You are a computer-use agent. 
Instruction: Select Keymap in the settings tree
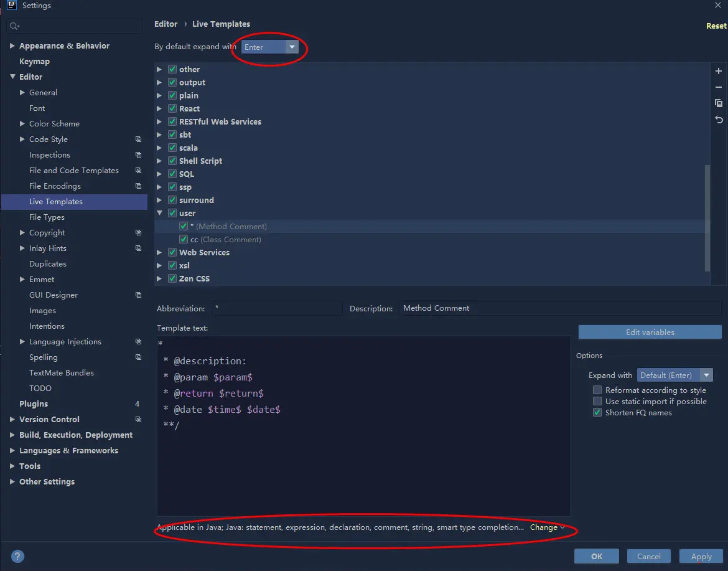click(34, 61)
